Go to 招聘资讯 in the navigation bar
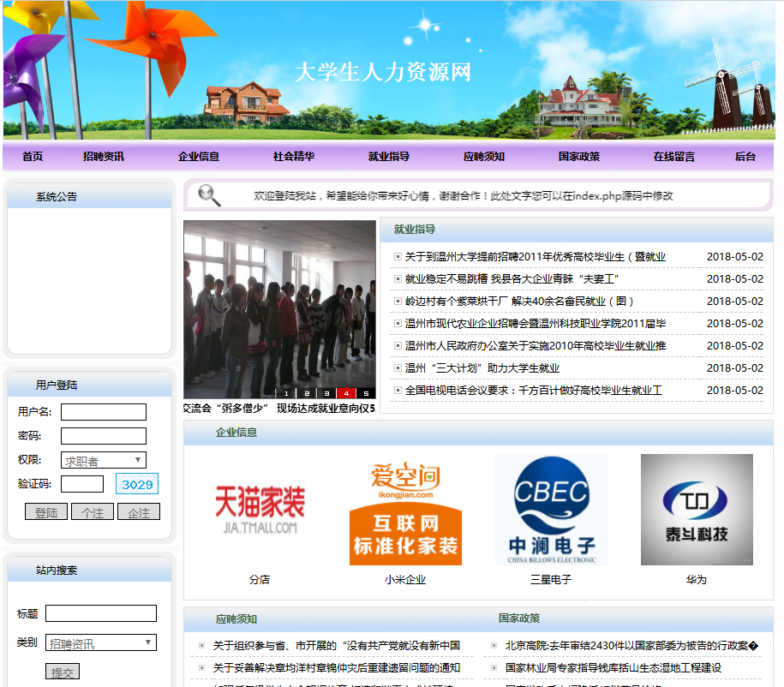This screenshot has width=784, height=687. point(104,157)
